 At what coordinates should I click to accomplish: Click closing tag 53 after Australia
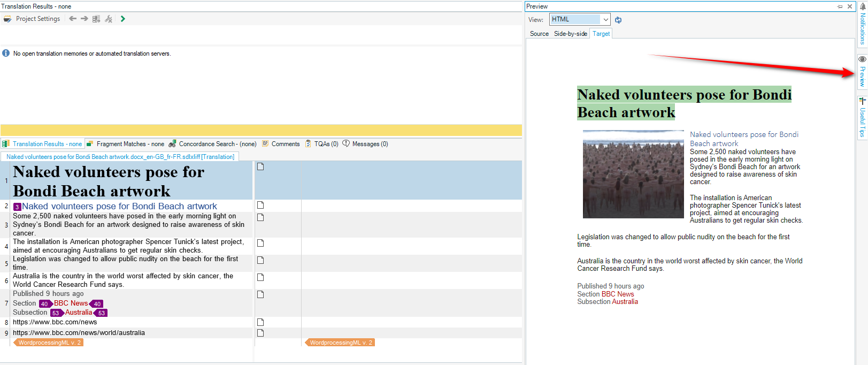(x=100, y=313)
